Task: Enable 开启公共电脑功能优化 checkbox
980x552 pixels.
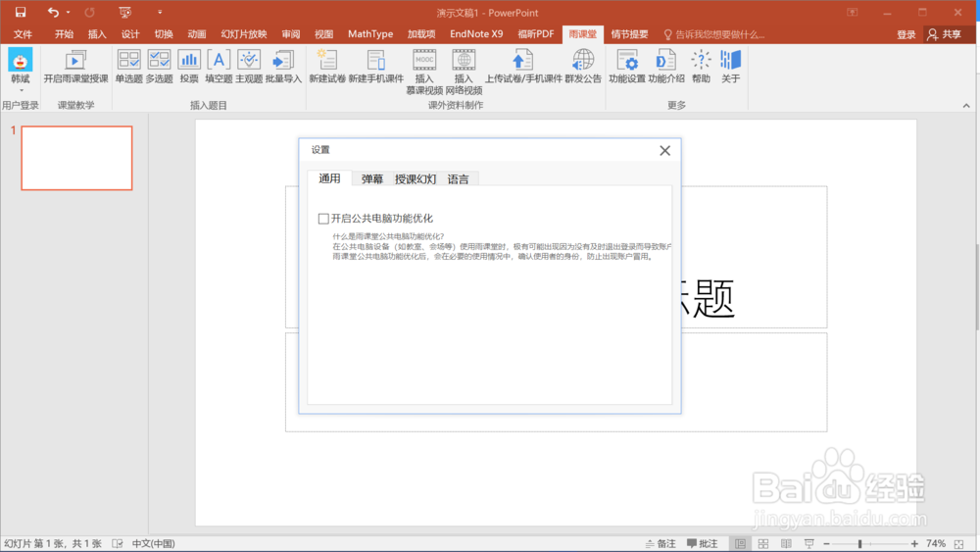Action: (x=323, y=219)
